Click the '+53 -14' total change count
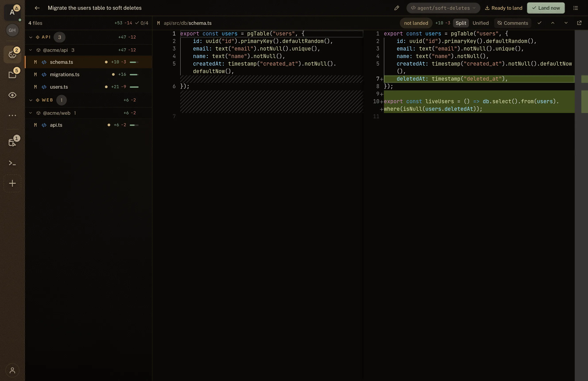This screenshot has height=381, width=588. (123, 23)
